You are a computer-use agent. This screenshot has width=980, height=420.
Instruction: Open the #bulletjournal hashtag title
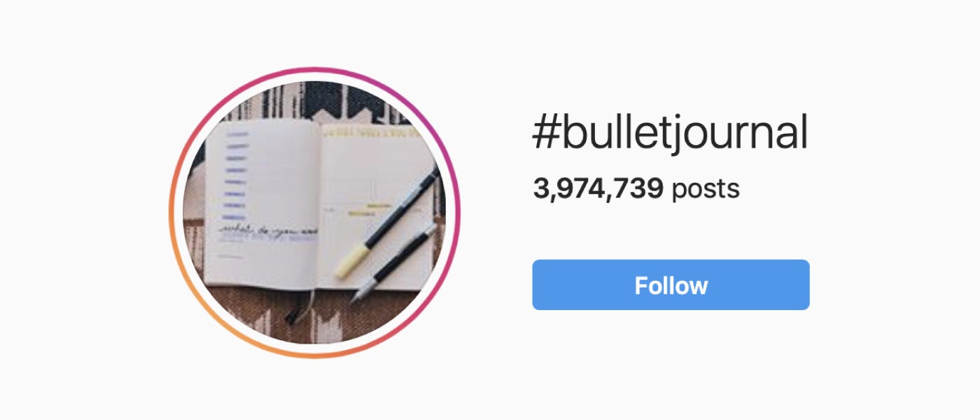pos(671,134)
